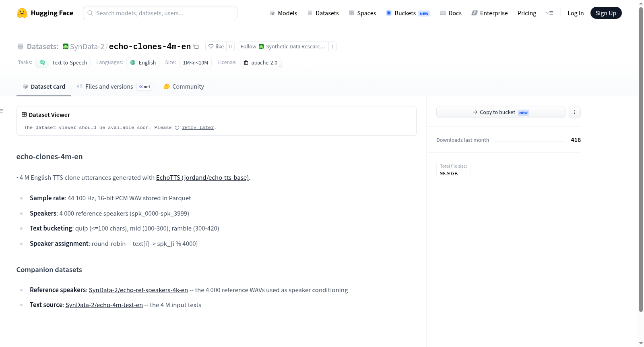Click the retry refresh icon

point(177,128)
